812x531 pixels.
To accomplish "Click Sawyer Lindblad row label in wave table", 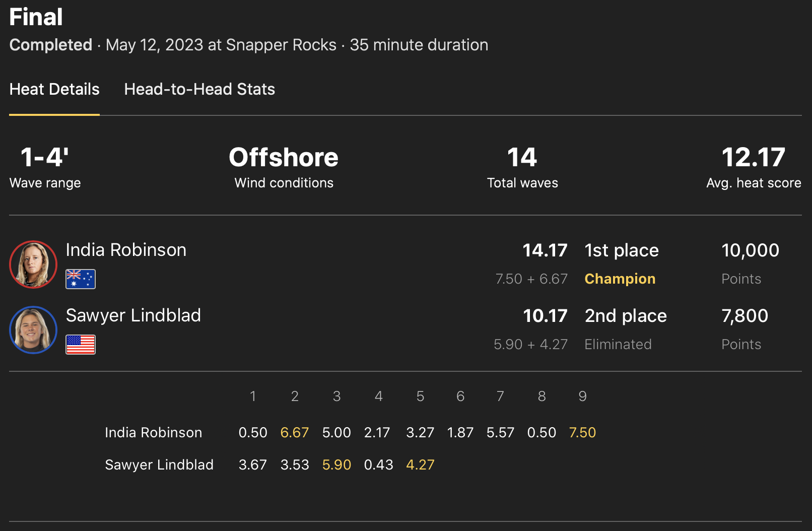I will pos(159,464).
